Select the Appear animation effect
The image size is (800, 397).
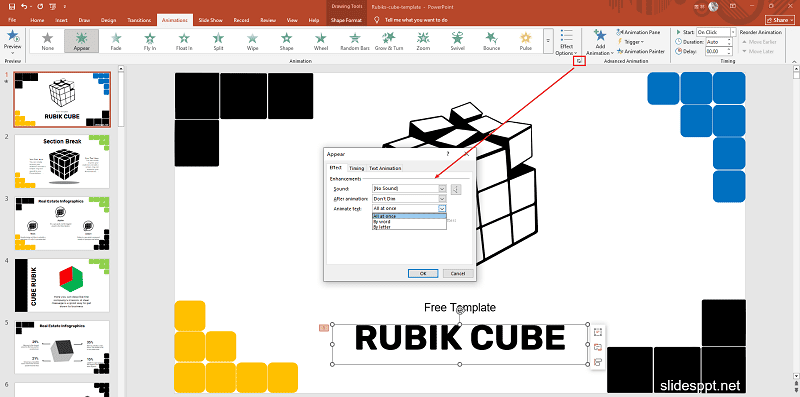coord(82,41)
